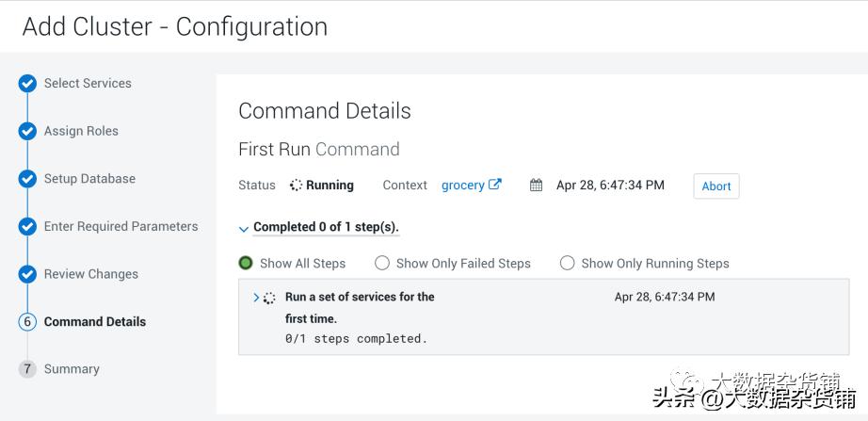Click the step 7 Summary circle icon

(x=27, y=369)
